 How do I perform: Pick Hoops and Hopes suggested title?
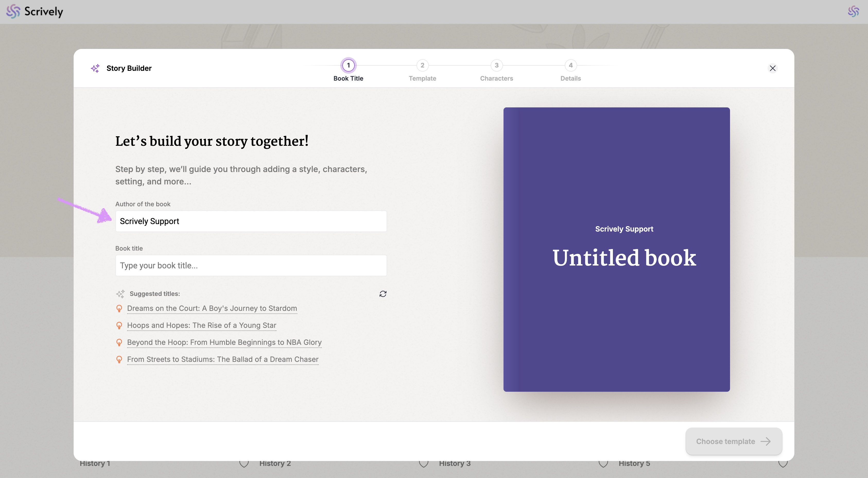point(202,325)
